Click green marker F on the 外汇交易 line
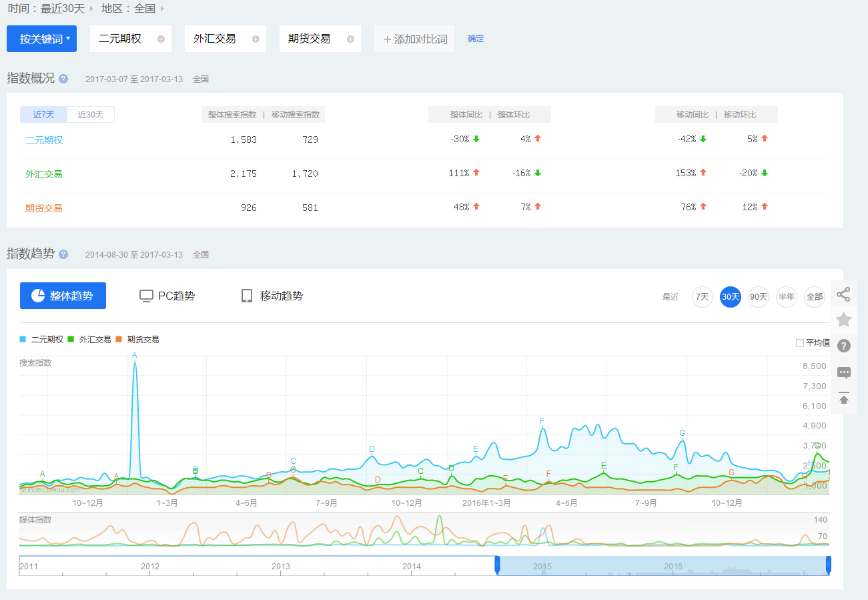This screenshot has height=600, width=868. pos(676,467)
